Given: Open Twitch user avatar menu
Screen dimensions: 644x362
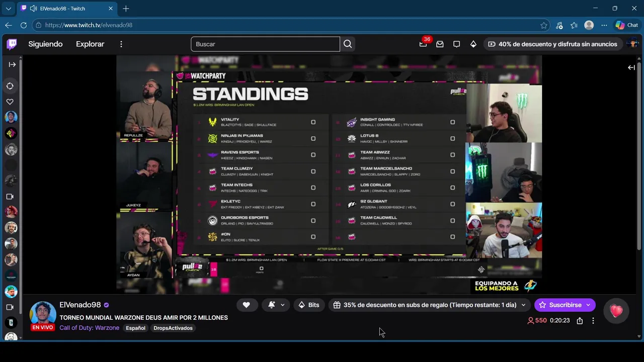Looking at the screenshot, I should coord(633,44).
